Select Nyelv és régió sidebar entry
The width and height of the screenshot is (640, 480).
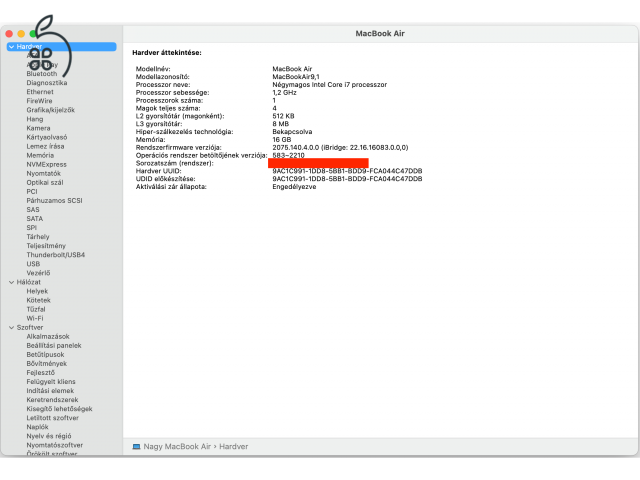(x=49, y=436)
